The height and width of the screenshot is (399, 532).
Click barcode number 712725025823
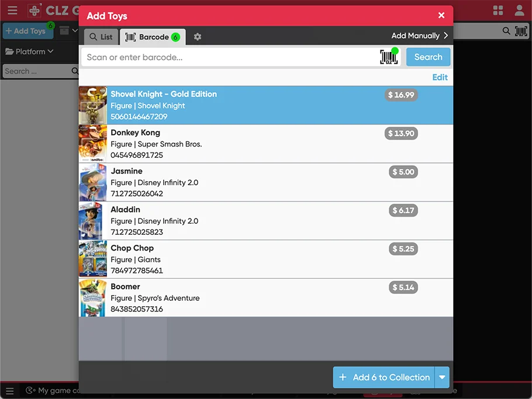pyautogui.click(x=137, y=232)
